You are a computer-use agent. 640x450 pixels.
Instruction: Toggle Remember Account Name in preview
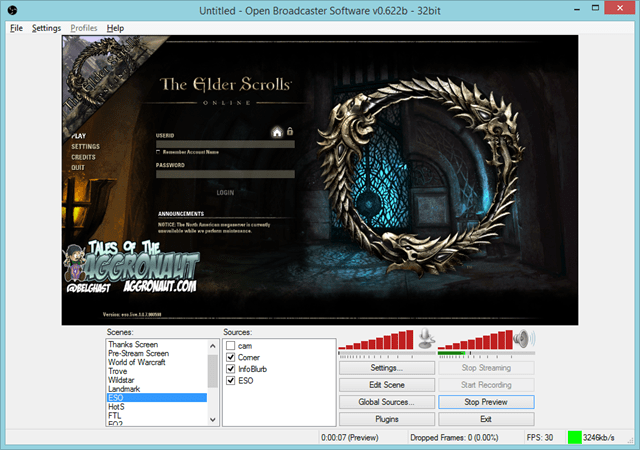[158, 152]
